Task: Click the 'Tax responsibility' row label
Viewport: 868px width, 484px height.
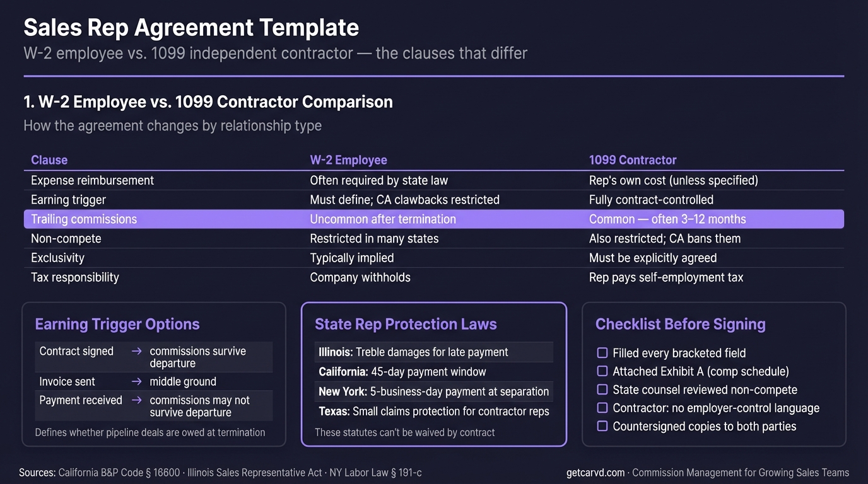Action: click(75, 277)
